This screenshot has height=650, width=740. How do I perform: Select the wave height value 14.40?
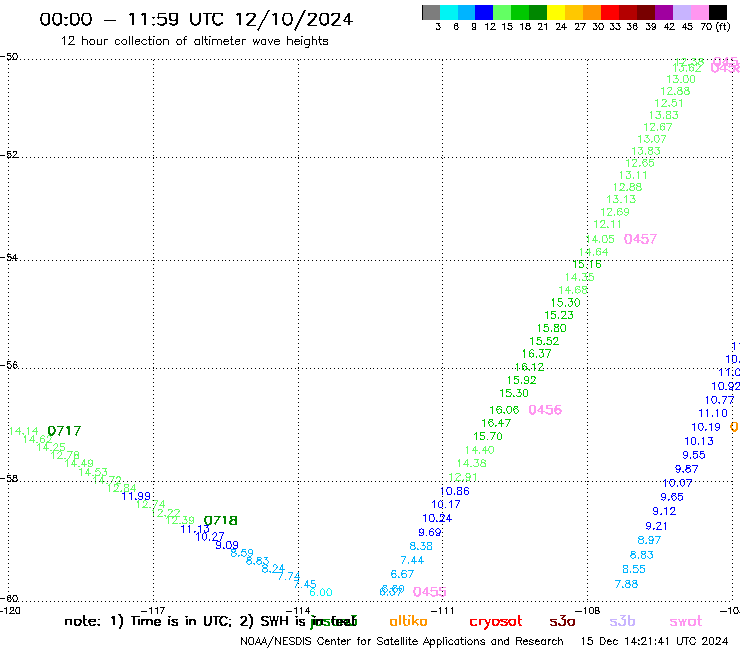click(479, 450)
